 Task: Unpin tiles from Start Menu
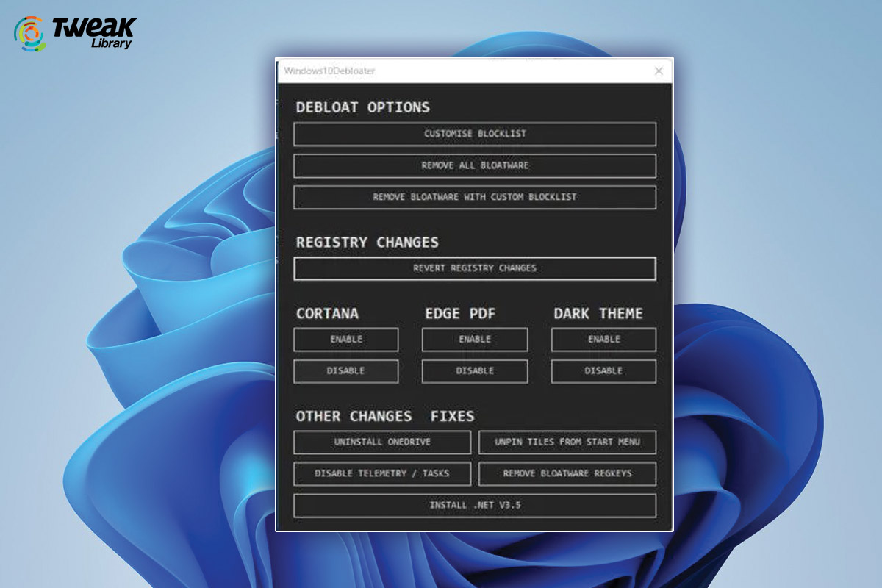(x=567, y=442)
